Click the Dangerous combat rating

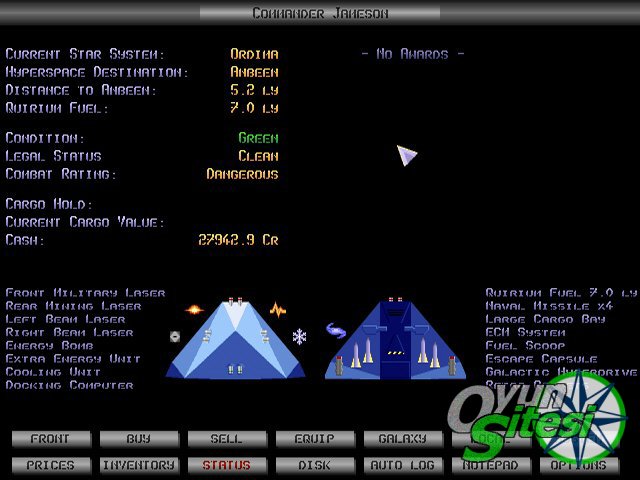(x=242, y=174)
